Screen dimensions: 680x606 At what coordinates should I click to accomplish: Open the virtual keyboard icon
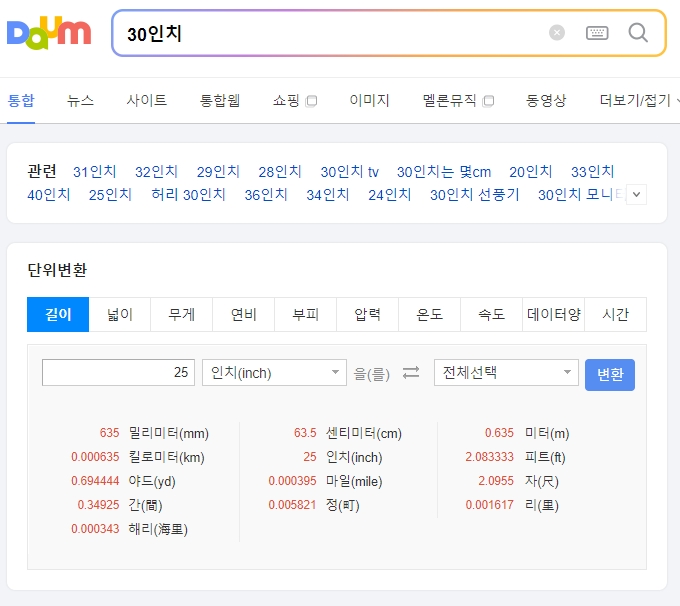597,33
